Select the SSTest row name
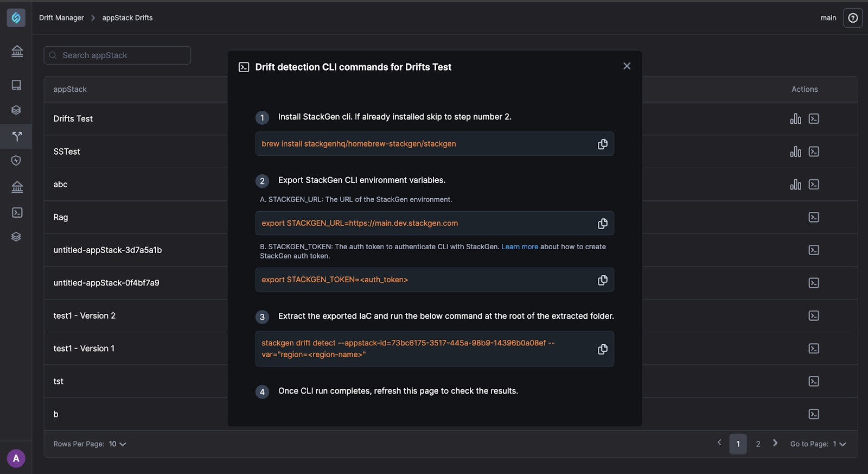 [x=67, y=151]
